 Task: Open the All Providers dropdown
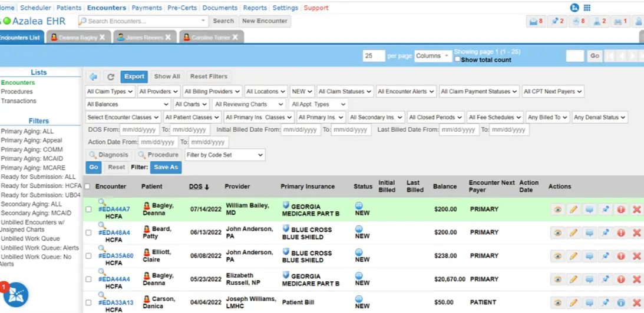pos(159,91)
